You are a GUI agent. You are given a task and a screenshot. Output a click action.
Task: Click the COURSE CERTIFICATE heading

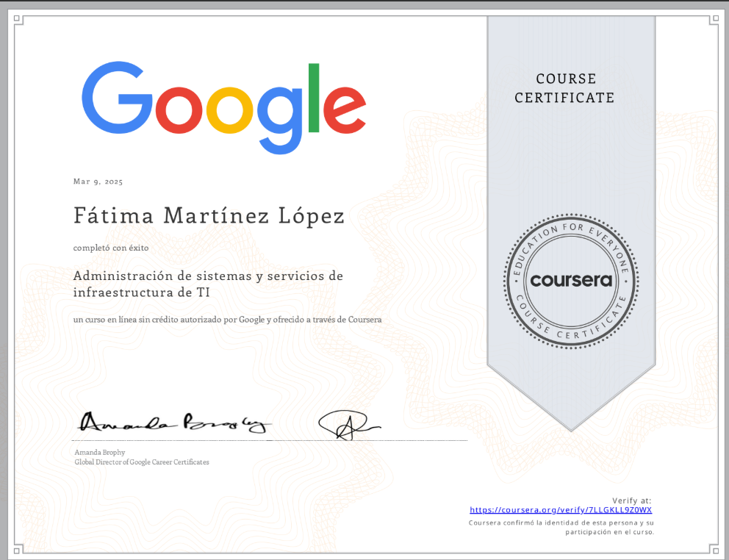[565, 88]
